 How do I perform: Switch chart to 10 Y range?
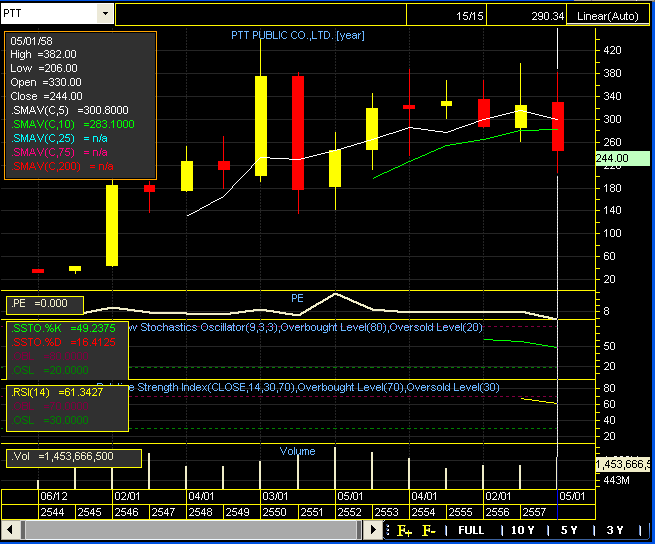[523, 530]
